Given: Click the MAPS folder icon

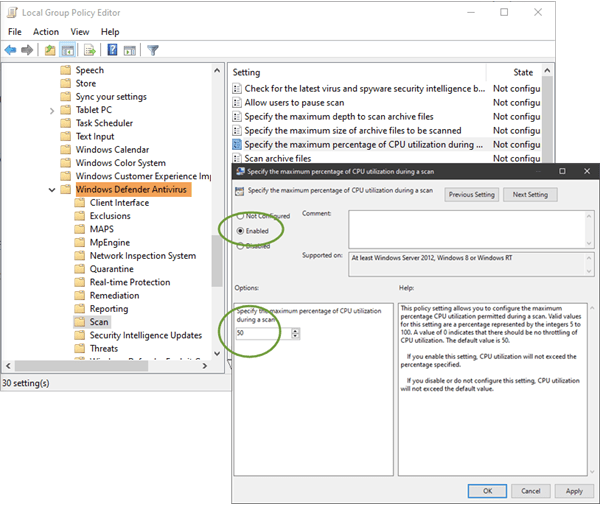Looking at the screenshot, I should click(x=80, y=229).
